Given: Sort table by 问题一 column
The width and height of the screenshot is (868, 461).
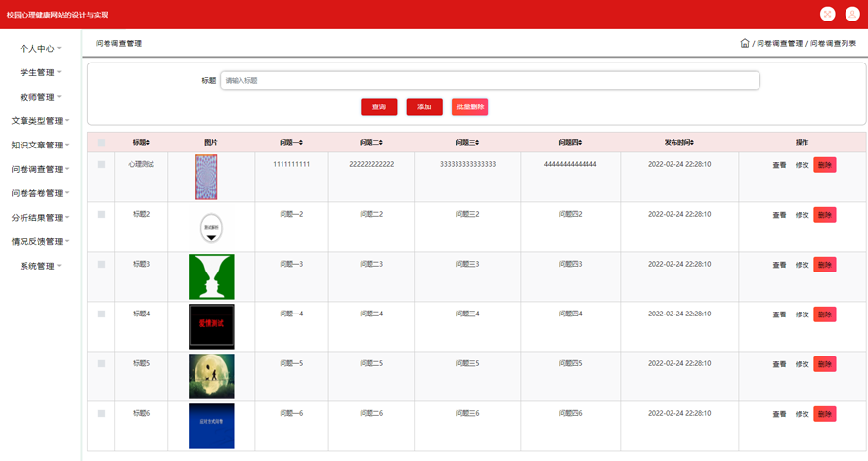Looking at the screenshot, I should tap(291, 143).
